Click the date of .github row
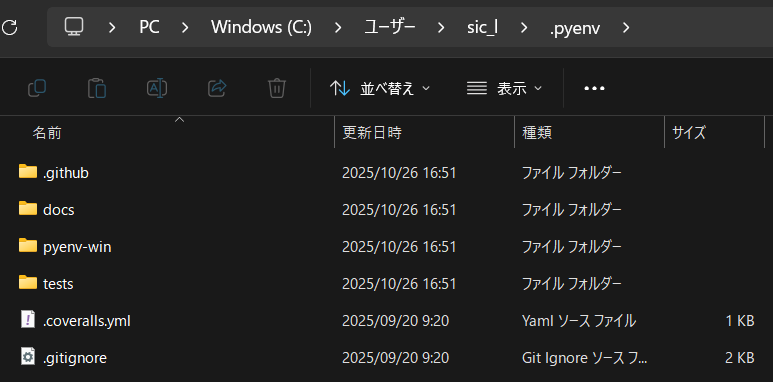The height and width of the screenshot is (382, 773). 399,173
